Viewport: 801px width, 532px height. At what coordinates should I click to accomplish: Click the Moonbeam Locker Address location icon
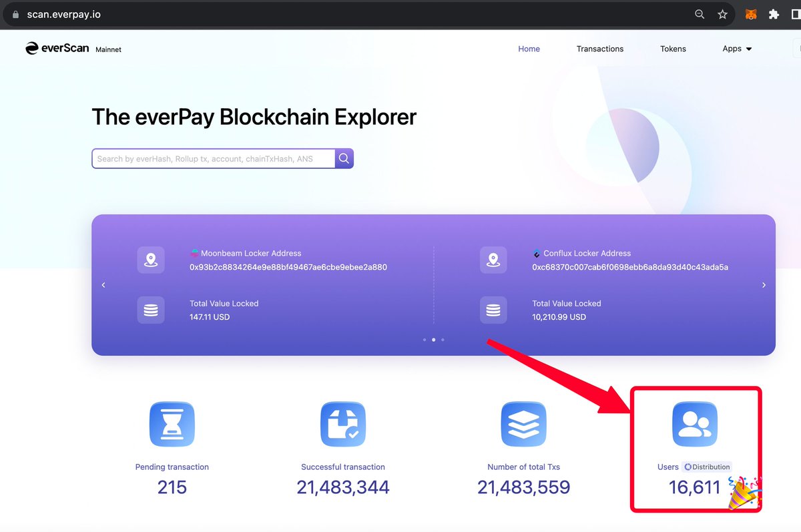coord(151,260)
